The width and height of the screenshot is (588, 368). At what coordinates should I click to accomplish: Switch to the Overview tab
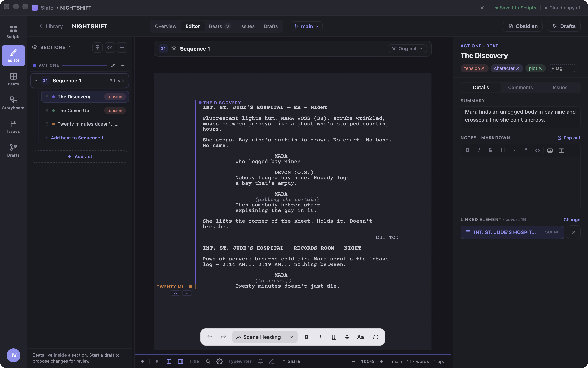[x=165, y=26]
